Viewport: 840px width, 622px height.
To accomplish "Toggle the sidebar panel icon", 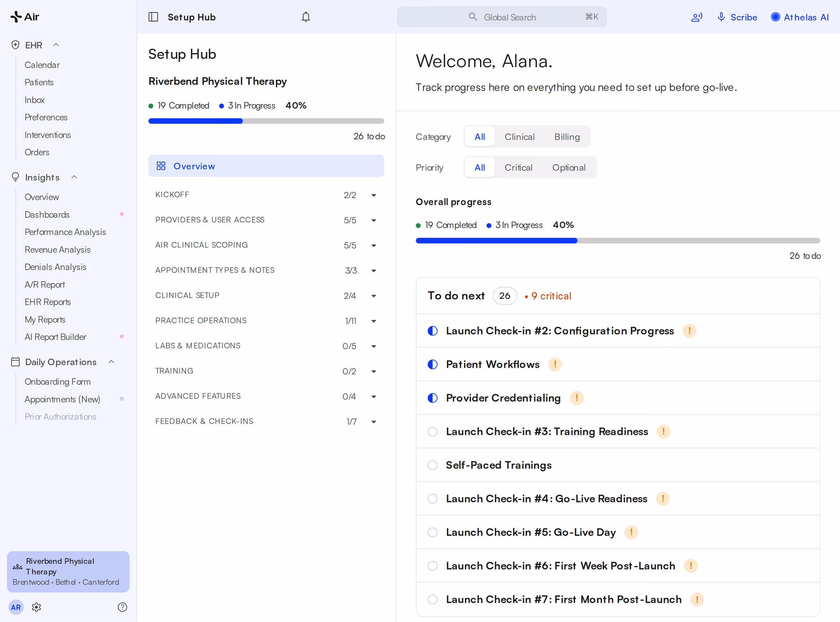I will (153, 17).
